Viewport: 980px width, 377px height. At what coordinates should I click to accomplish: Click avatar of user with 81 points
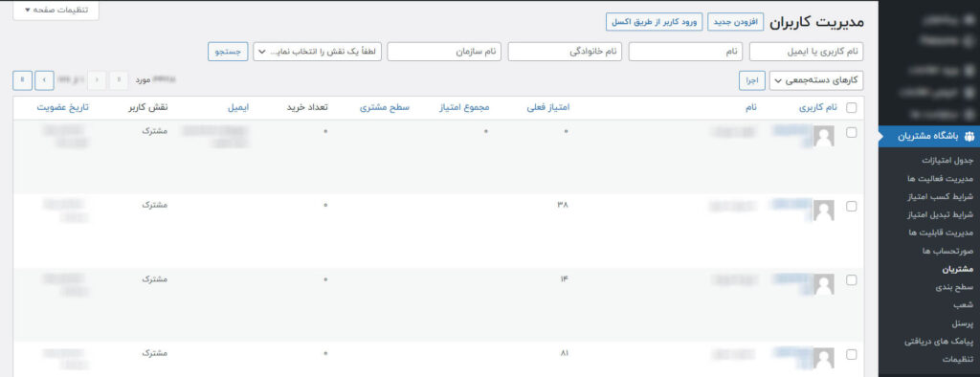824,358
